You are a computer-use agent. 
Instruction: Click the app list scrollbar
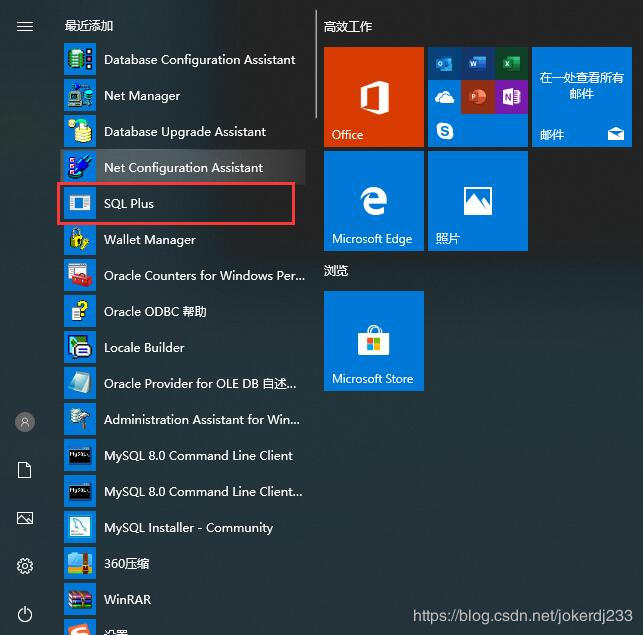[x=316, y=65]
